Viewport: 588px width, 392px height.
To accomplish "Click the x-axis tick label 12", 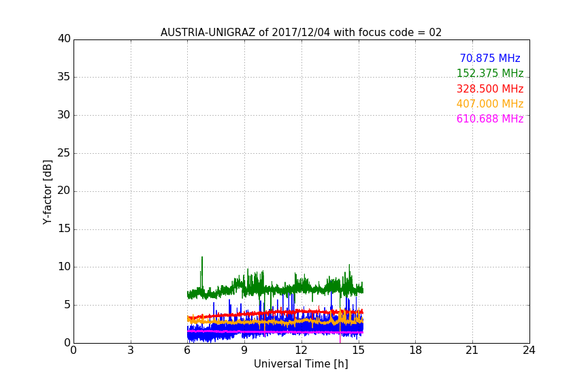I will click(301, 350).
